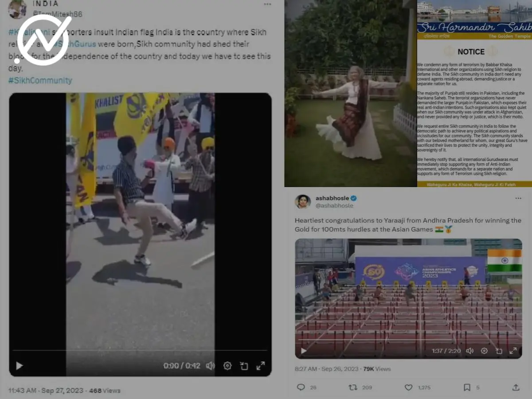Toggle picture-in-picture on left tweet video
Screen dimensions: 532x399
tap(244, 366)
